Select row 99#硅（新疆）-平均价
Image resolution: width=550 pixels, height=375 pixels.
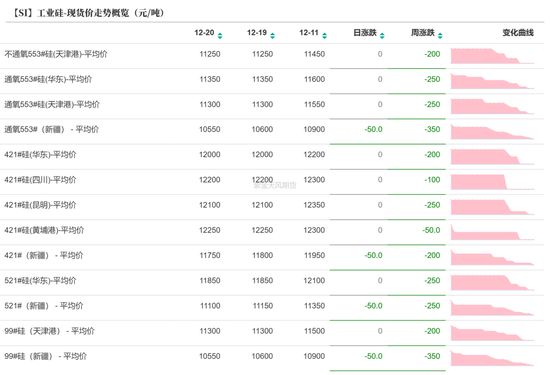click(46, 356)
